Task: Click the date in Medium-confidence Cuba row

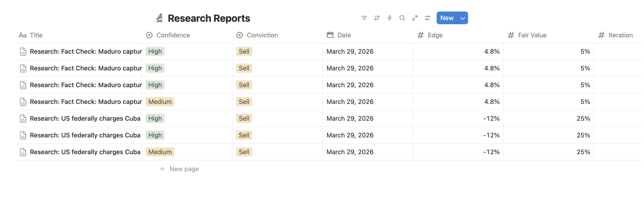Action: click(350, 152)
